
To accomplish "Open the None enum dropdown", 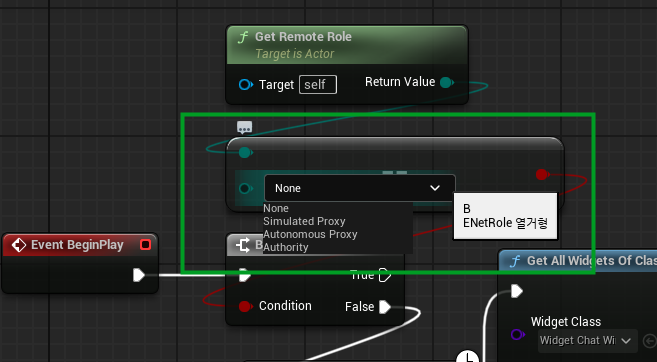I will [360, 188].
